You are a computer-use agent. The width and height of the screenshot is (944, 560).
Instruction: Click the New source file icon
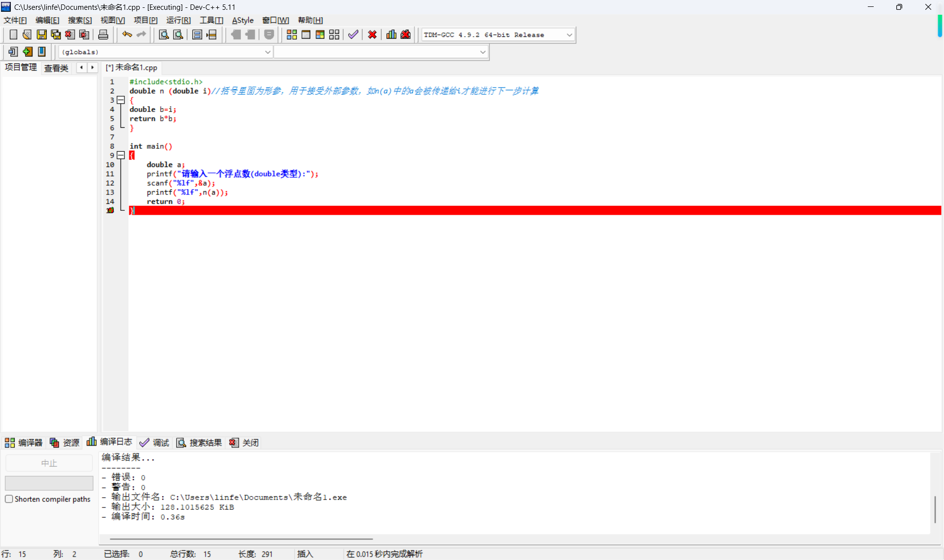point(13,34)
